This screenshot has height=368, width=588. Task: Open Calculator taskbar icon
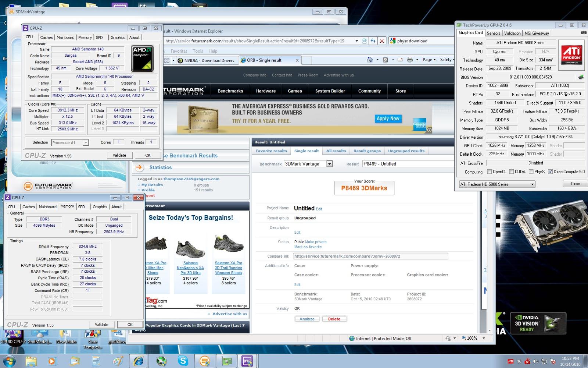click(x=96, y=361)
